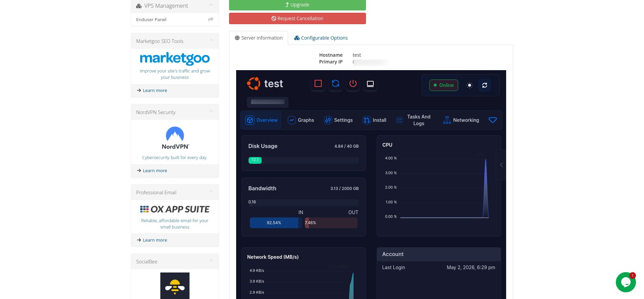The width and height of the screenshot is (644, 299).
Task: Click the 3.13 / 2000 GB bandwidth value
Action: click(x=344, y=189)
